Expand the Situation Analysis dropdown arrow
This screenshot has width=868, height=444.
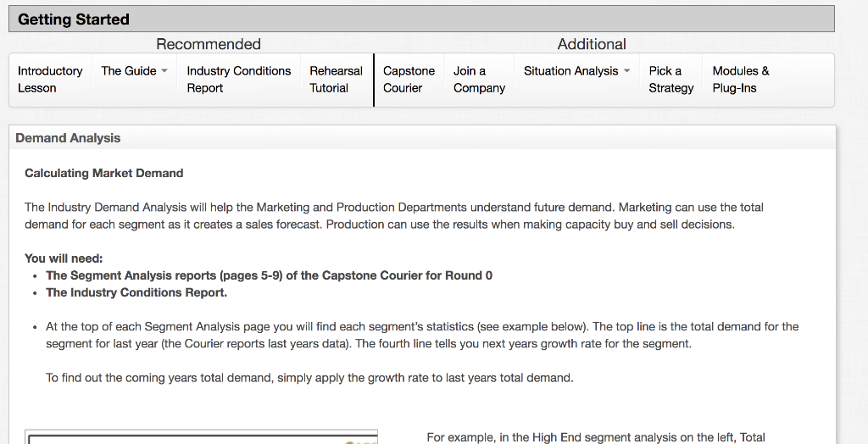tap(626, 71)
